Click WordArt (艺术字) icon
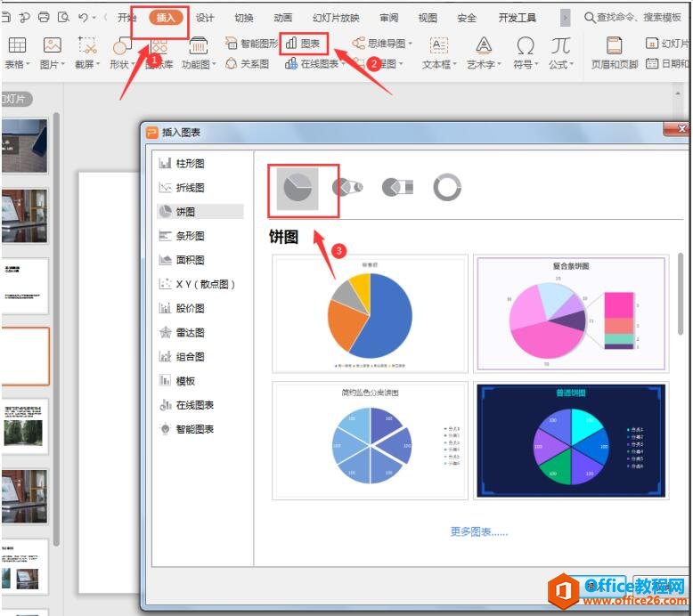Viewport: 693px width, 616px height. [484, 45]
